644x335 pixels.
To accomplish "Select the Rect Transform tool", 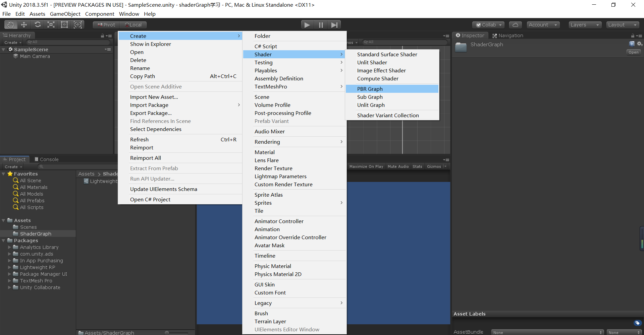I will tap(64, 24).
